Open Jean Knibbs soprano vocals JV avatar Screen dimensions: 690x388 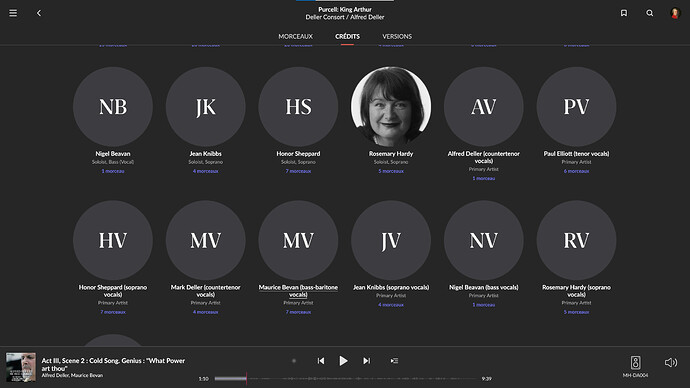[x=391, y=240]
